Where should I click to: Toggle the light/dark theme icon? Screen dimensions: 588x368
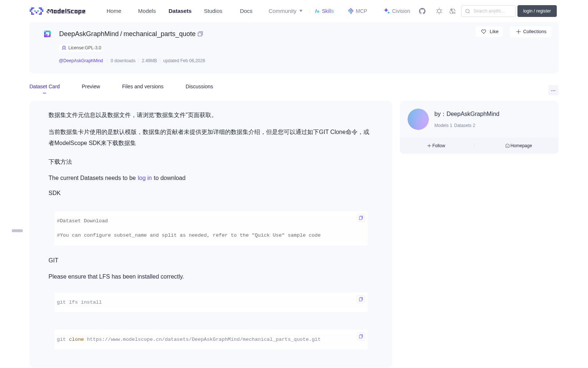(x=439, y=11)
